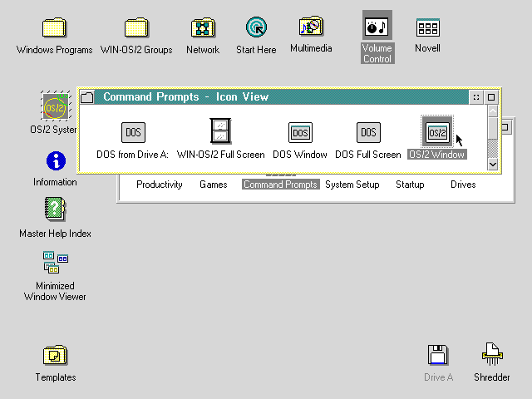This screenshot has width=532, height=399.
Task: Click the OS/2 Window label text
Action: 437,155
